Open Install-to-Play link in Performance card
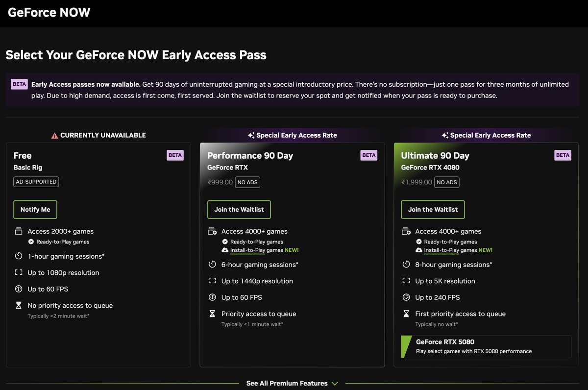This screenshot has width=588, height=390. pyautogui.click(x=248, y=250)
